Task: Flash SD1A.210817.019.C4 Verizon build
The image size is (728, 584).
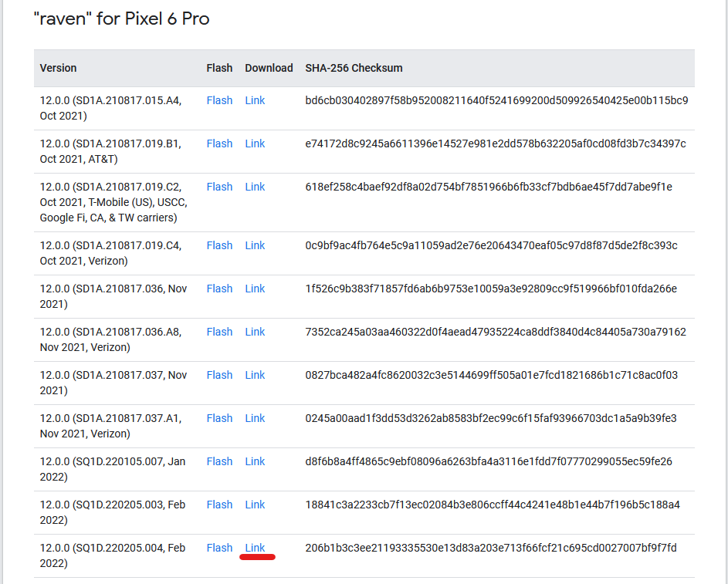Action: [219, 245]
